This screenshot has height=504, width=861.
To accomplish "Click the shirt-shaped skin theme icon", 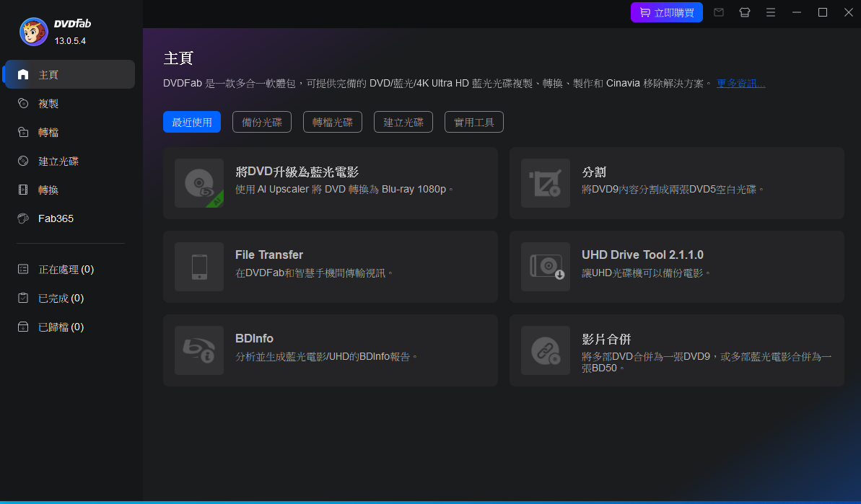I will pyautogui.click(x=744, y=12).
